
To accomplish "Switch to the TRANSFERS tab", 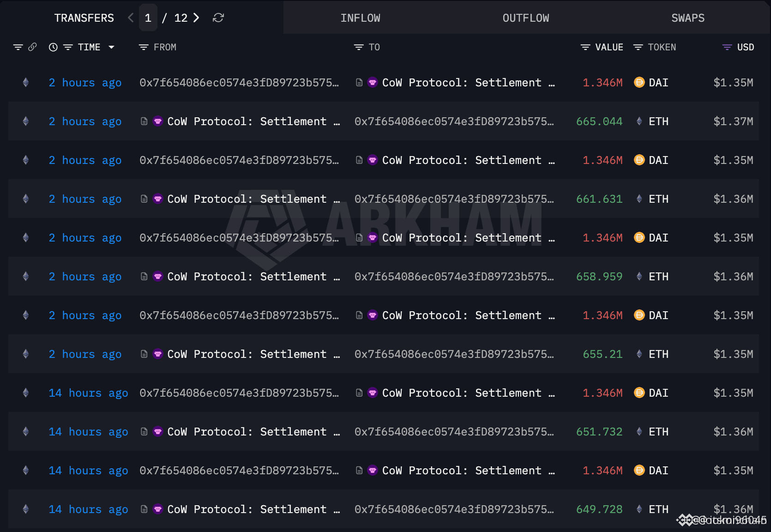I will (84, 18).
